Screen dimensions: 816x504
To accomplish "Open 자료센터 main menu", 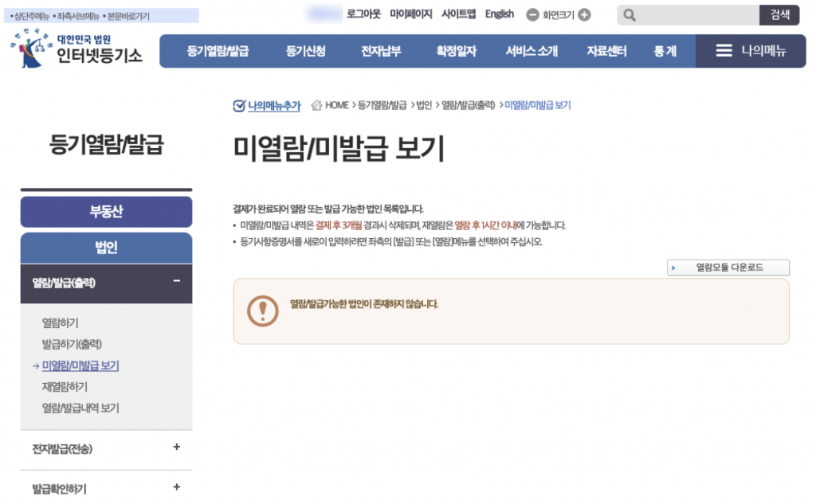I will [606, 51].
